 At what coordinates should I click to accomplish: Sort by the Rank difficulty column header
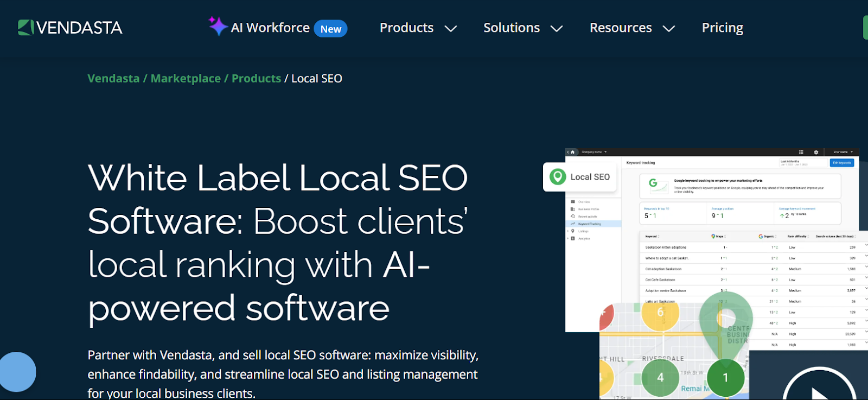[x=798, y=237]
